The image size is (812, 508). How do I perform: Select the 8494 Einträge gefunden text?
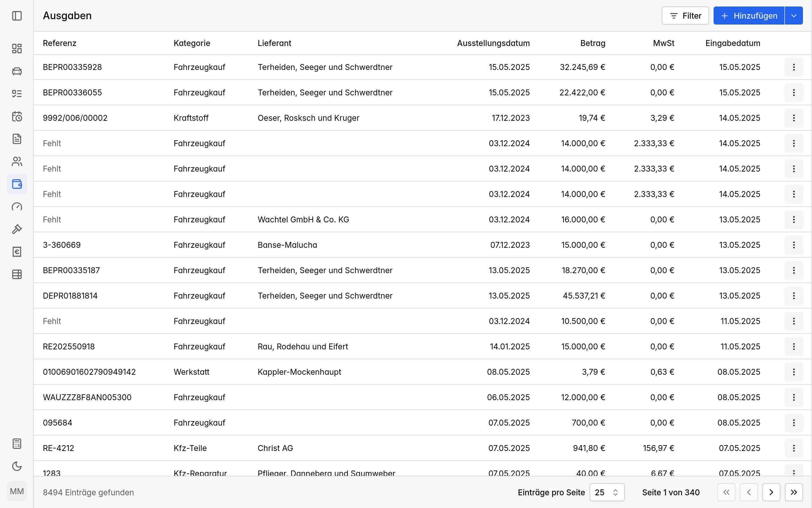pyautogui.click(x=88, y=492)
